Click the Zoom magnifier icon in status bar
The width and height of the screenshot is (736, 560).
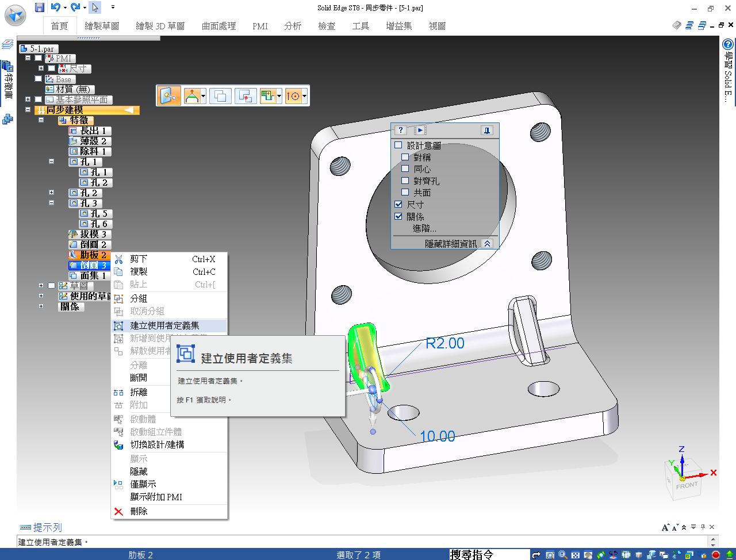(563, 555)
